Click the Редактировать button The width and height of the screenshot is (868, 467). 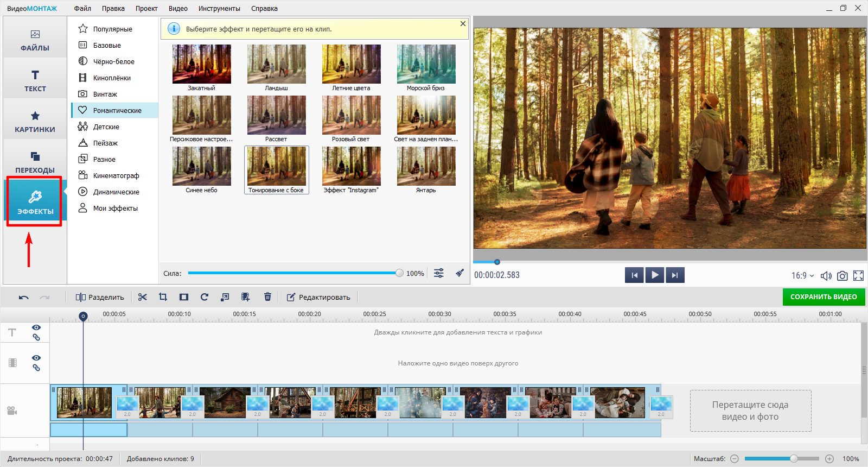point(318,297)
